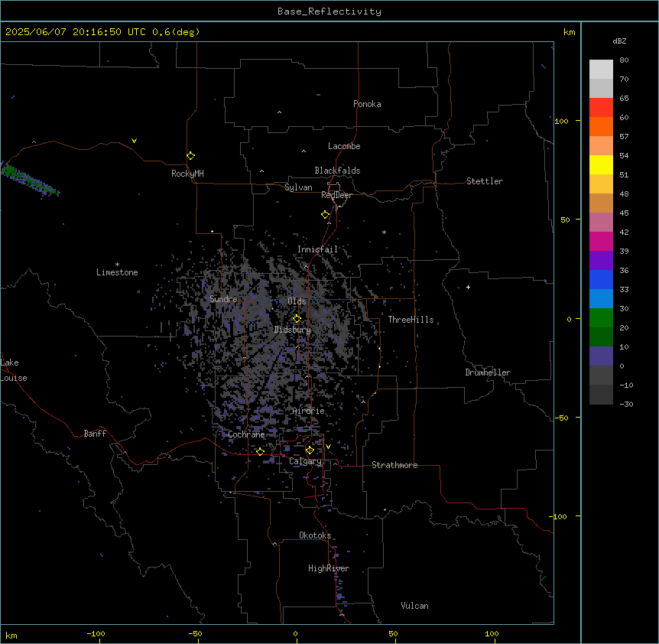Click the yellow V marker east of Calgary
The width and height of the screenshot is (659, 644).
[328, 447]
